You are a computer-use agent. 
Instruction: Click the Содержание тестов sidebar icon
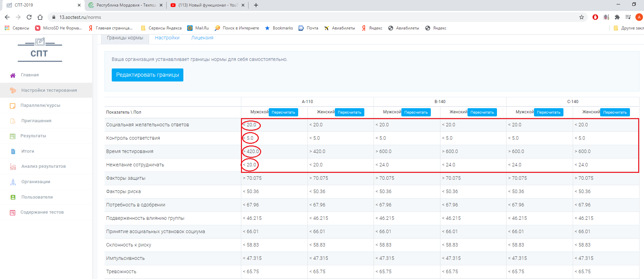pos(13,213)
